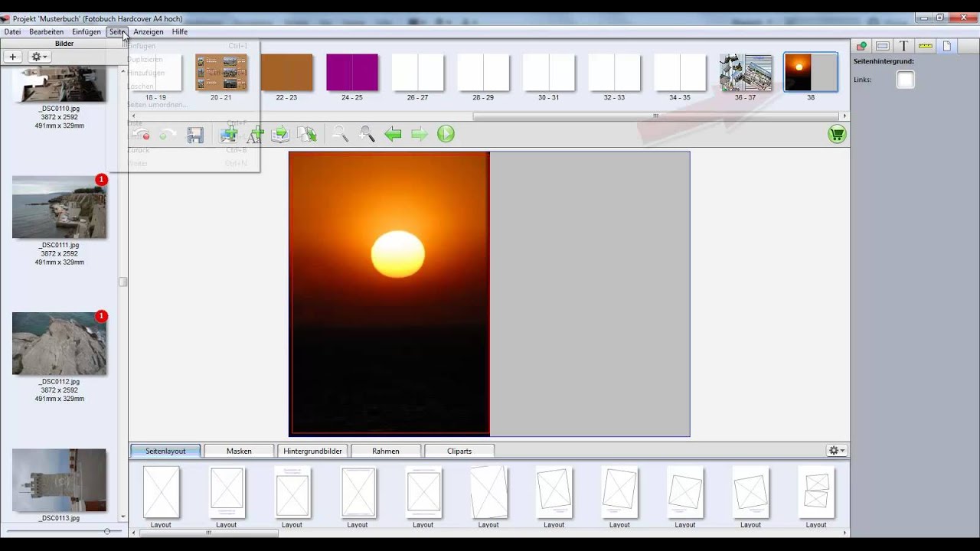Click the photo stack icon with green arrow
This screenshot has width=980, height=551.
280,135
